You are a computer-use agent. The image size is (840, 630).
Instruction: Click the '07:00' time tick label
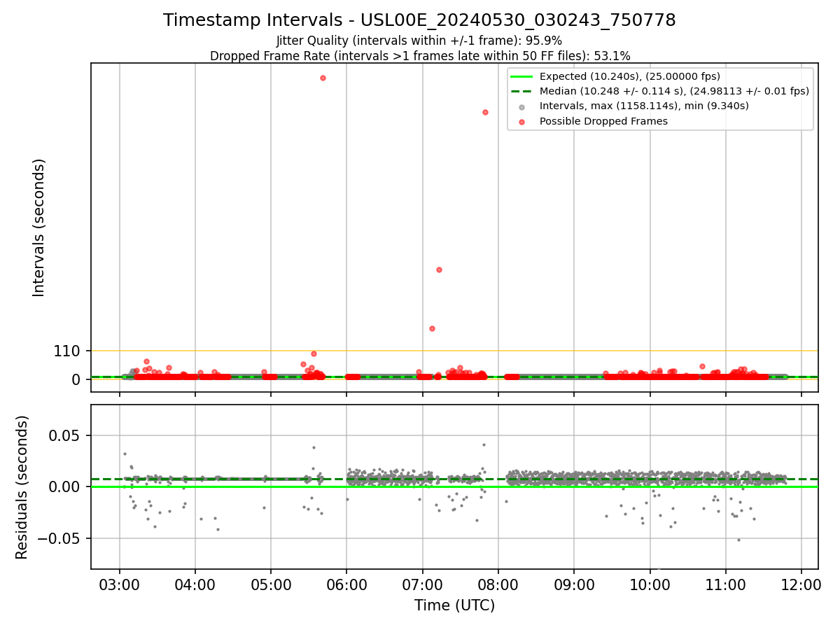pos(422,584)
